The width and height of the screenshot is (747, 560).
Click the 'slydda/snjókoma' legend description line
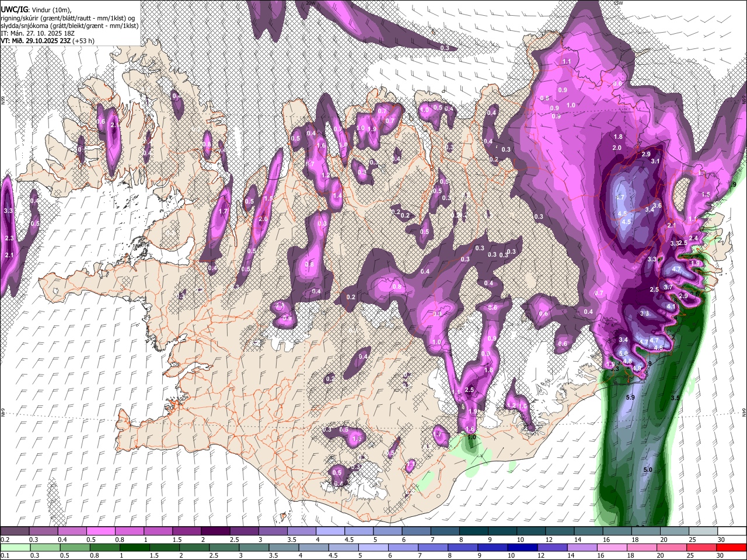pyautogui.click(x=69, y=26)
